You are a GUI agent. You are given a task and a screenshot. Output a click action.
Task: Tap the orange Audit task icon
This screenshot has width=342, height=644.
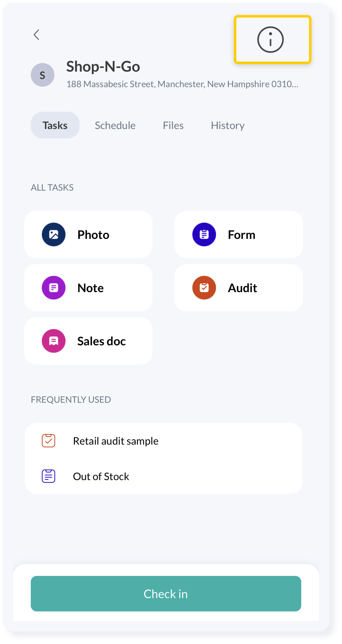pyautogui.click(x=204, y=288)
